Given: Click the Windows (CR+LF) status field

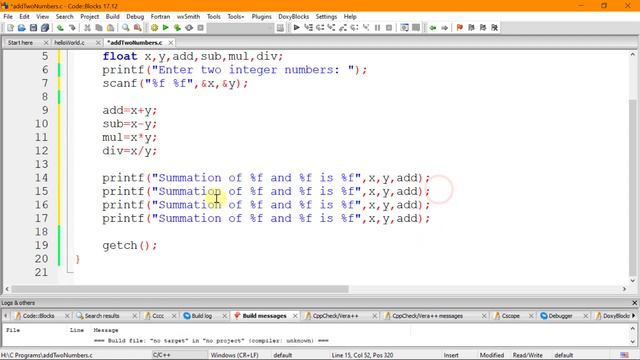Looking at the screenshot, I should click(x=235, y=355).
